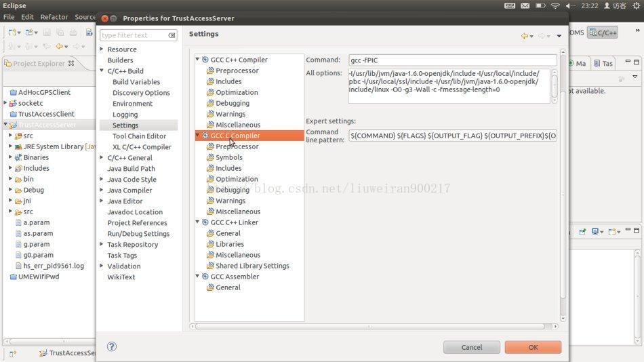The width and height of the screenshot is (644, 362).
Task: Collapse the GCC C++ Linker node
Action: 197,222
